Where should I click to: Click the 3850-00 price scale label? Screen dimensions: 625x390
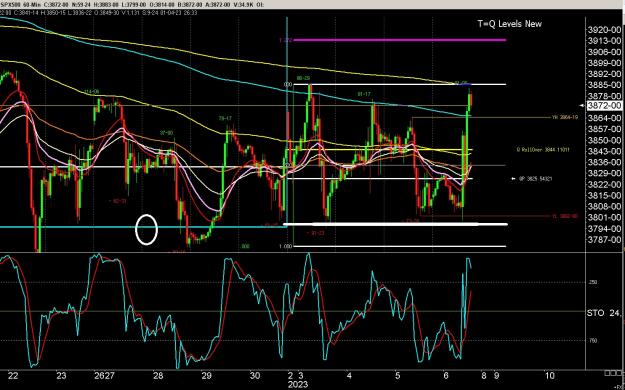[x=604, y=140]
